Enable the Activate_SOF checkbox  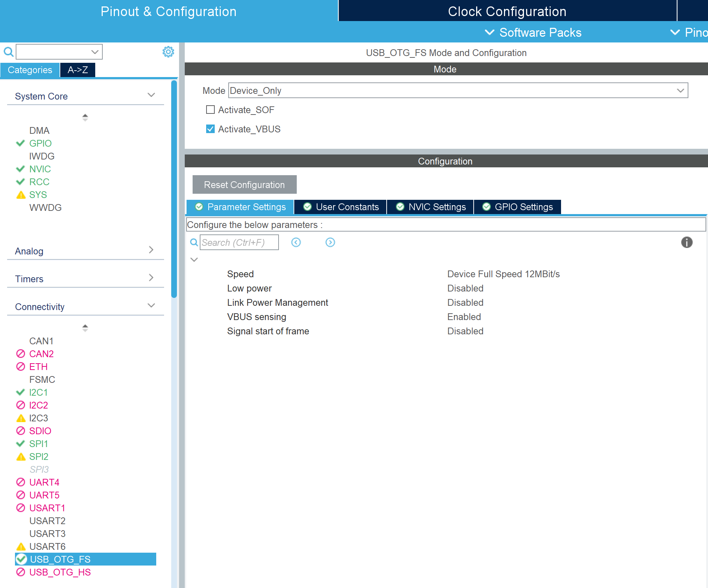coord(210,110)
